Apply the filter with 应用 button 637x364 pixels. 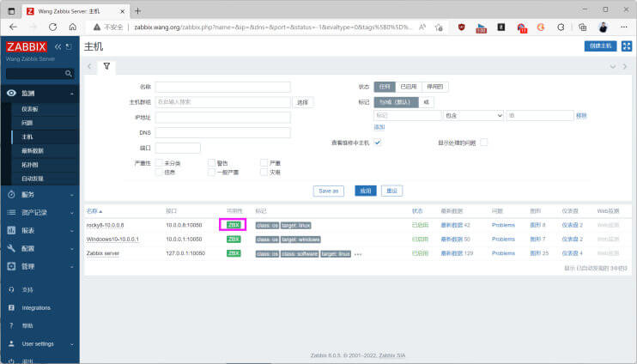pos(366,191)
